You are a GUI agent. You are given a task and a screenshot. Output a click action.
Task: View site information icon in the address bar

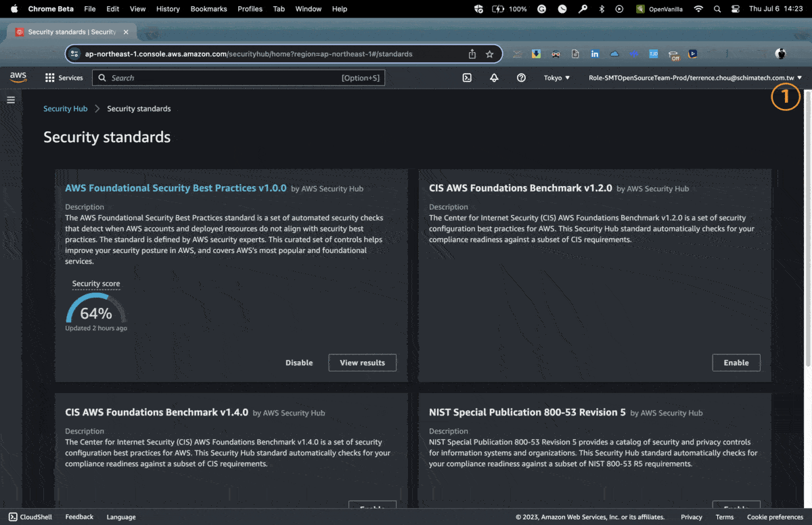[75, 54]
